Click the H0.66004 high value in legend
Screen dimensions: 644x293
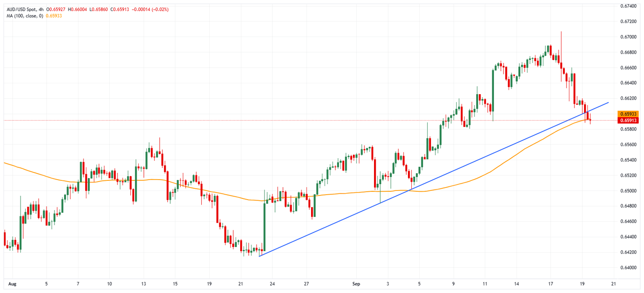tap(77, 8)
